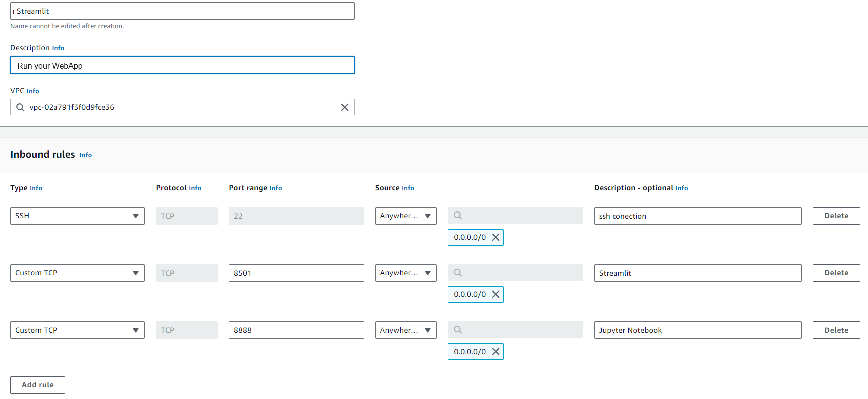Edit the 'Run your WebApp' description field

click(x=182, y=65)
